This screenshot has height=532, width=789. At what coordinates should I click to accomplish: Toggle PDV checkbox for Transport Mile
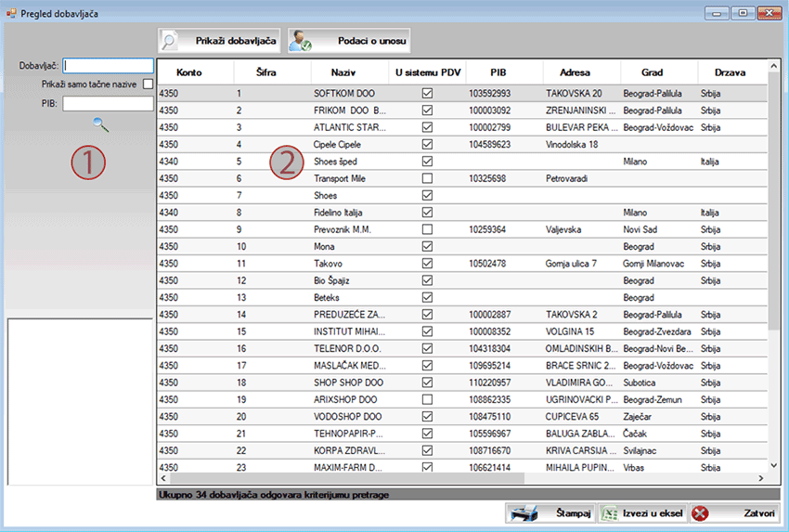(x=427, y=178)
